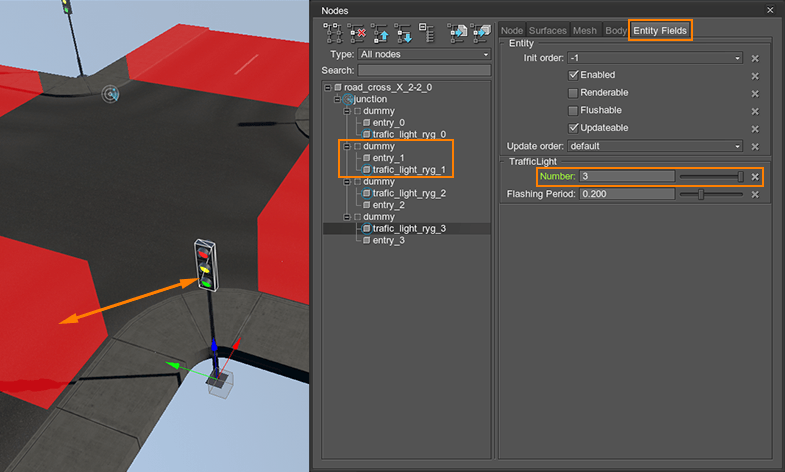Image resolution: width=785 pixels, height=472 pixels.
Task: Switch to the Surfaces tab
Action: pyautogui.click(x=548, y=31)
